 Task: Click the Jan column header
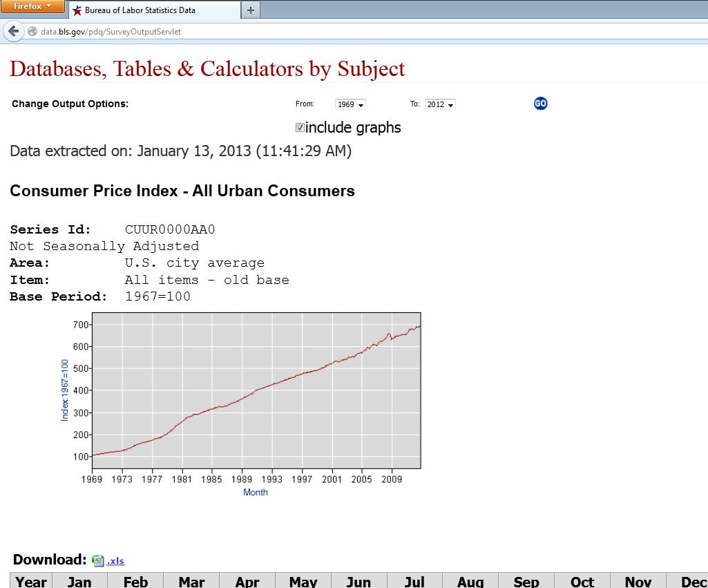[x=79, y=581]
